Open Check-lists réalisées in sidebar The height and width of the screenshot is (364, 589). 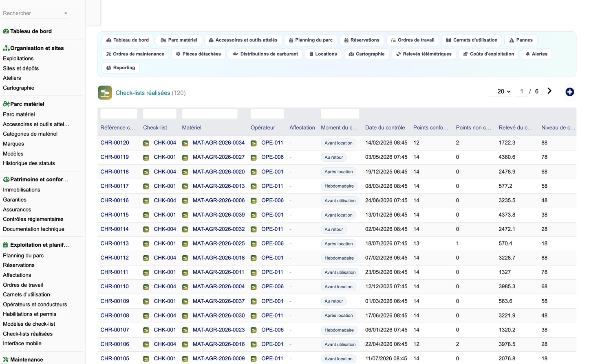coord(28,334)
